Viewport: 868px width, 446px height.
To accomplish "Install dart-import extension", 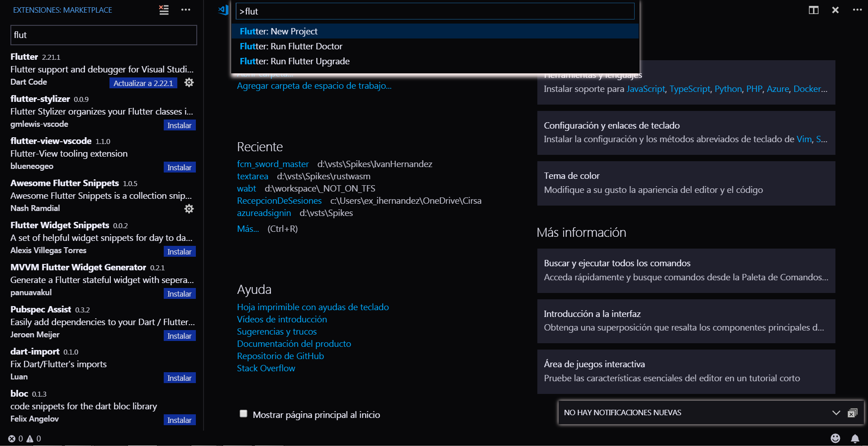I will pyautogui.click(x=180, y=378).
